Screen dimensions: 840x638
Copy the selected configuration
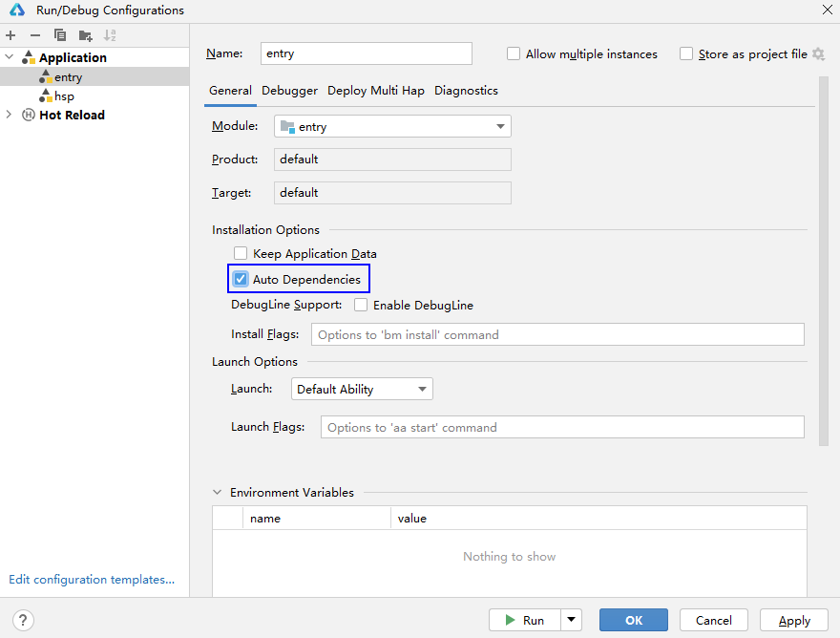pyautogui.click(x=60, y=35)
